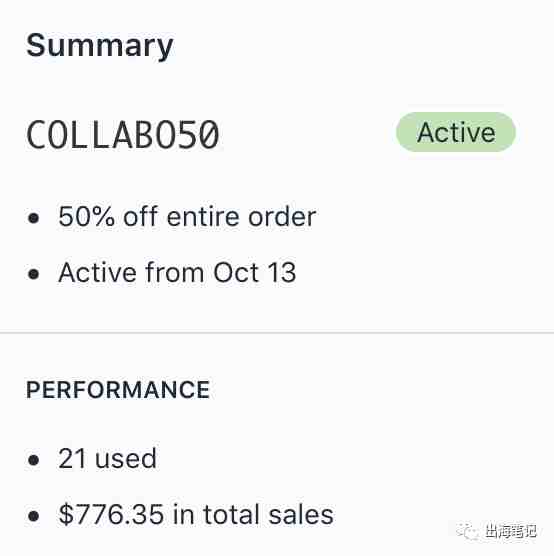Click the 50% percentage value
Screen dimensions: 554x556
[87, 216]
